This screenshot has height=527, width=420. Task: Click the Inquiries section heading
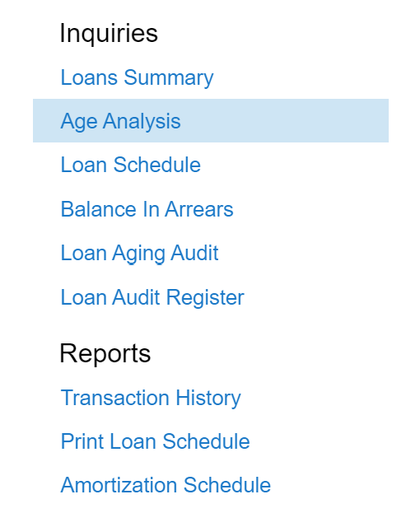pos(109,34)
